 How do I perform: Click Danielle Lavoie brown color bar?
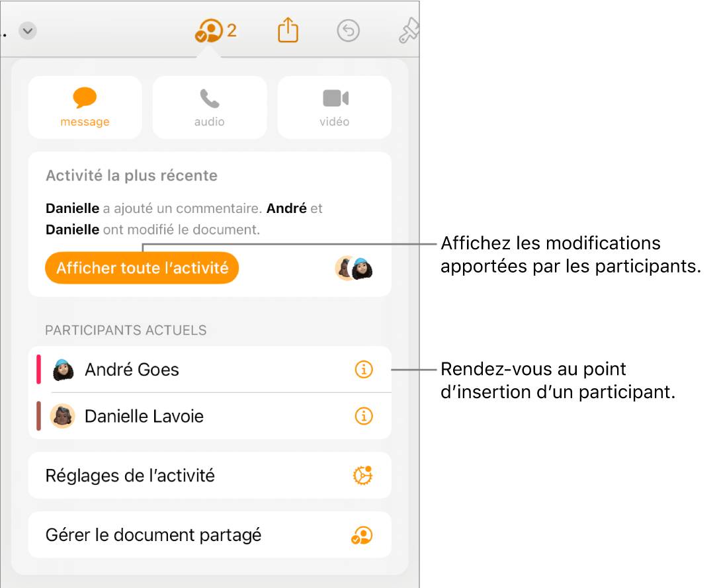coord(39,416)
